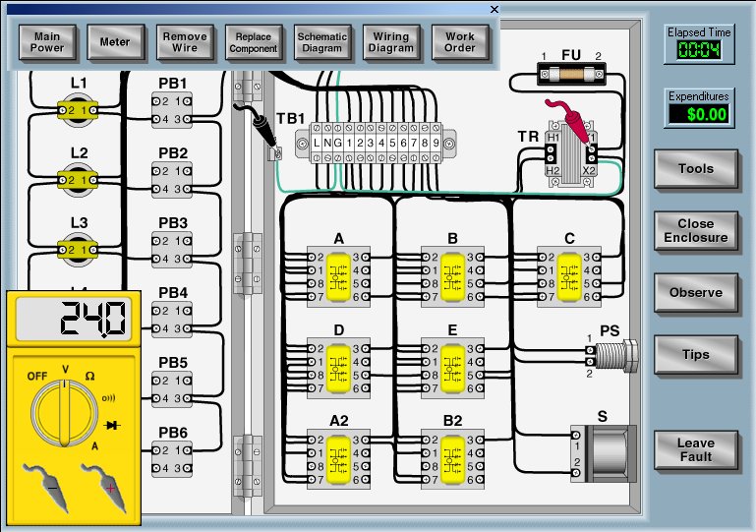Select relay A yellow component
Image resolution: width=756 pixels, height=532 pixels.
(x=339, y=275)
